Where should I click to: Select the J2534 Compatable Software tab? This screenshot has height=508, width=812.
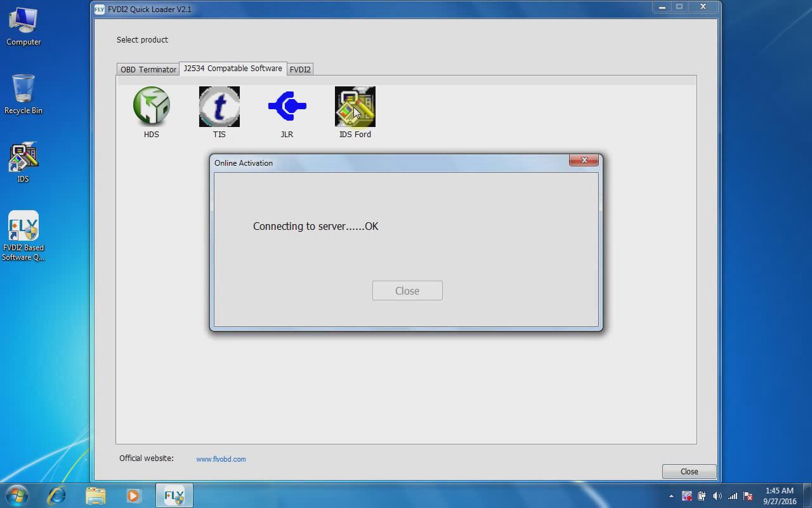tap(233, 69)
